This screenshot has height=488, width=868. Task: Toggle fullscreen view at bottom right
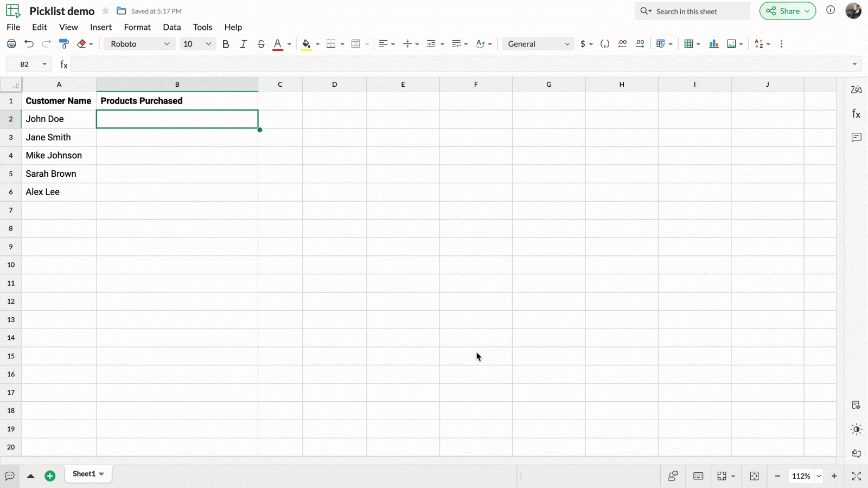click(857, 476)
